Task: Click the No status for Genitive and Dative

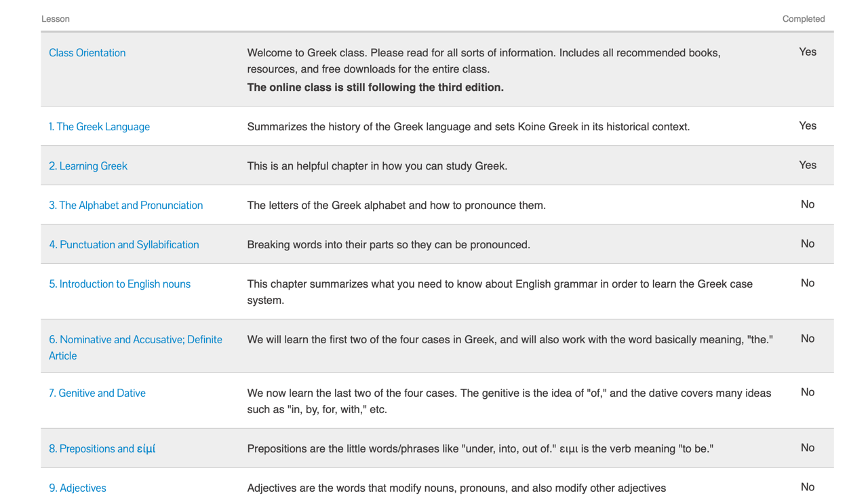Action: pyautogui.click(x=807, y=393)
